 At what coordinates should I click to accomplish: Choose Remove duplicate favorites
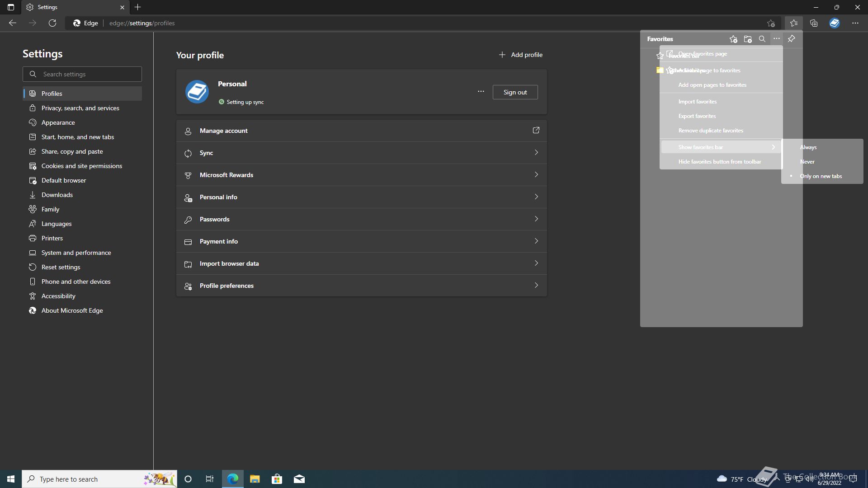(721, 131)
